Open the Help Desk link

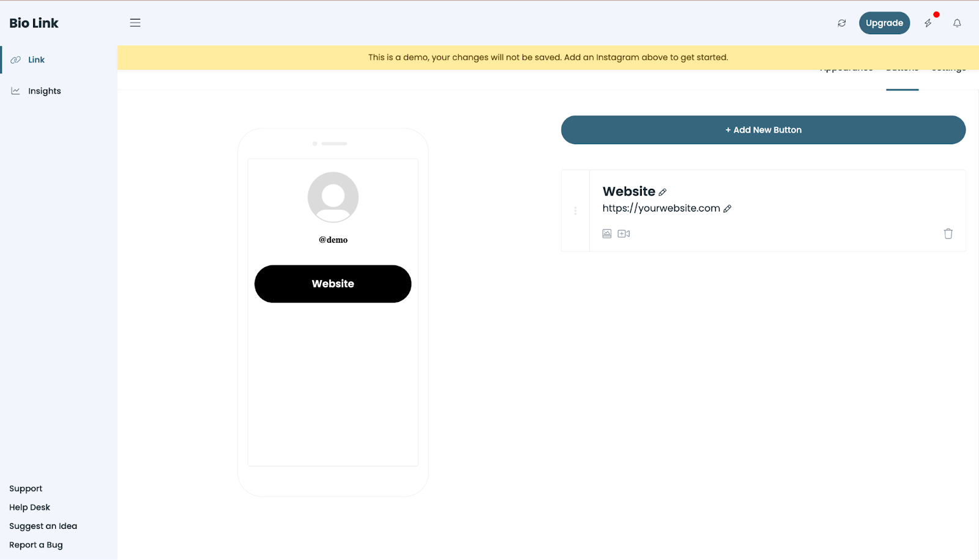(x=29, y=507)
